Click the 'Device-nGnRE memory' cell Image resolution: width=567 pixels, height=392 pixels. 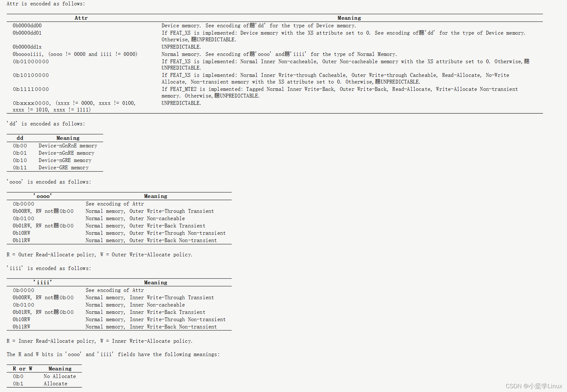pos(66,153)
